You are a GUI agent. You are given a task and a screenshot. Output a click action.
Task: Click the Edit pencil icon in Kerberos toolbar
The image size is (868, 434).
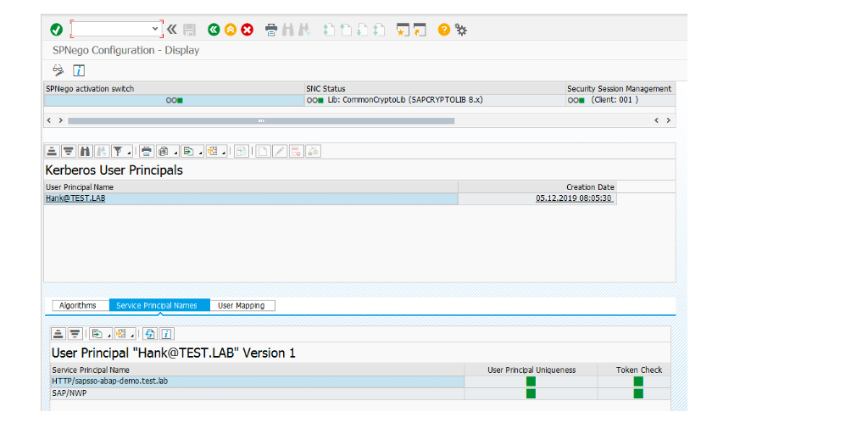click(280, 151)
